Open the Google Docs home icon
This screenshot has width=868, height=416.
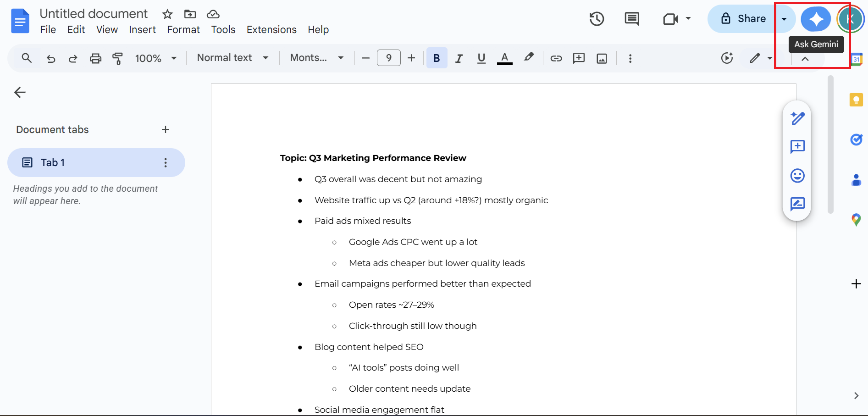(20, 21)
